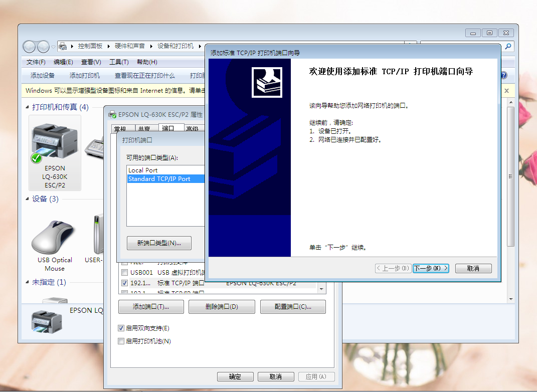The height and width of the screenshot is (392, 537).
Task: Open the 编辑(E) menu
Action: point(63,62)
